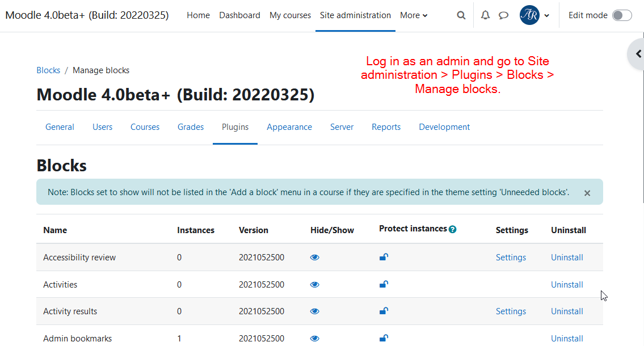This screenshot has width=644, height=346.
Task: Open the notifications bell
Action: coord(486,15)
